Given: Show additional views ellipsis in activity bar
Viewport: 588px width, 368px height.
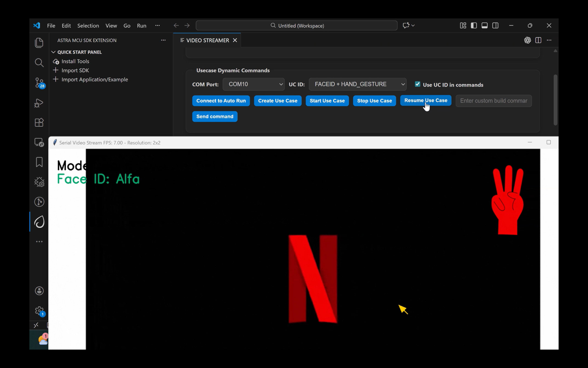Looking at the screenshot, I should tap(39, 242).
